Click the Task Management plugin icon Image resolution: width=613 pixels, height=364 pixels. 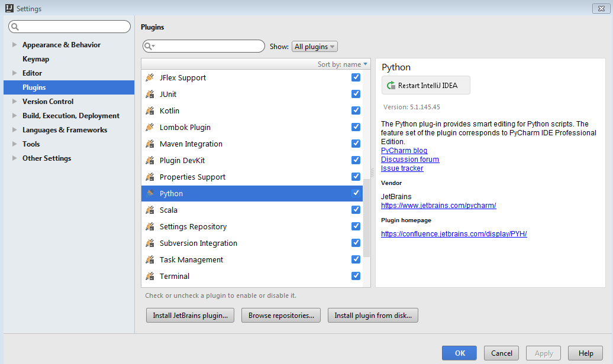click(x=150, y=259)
